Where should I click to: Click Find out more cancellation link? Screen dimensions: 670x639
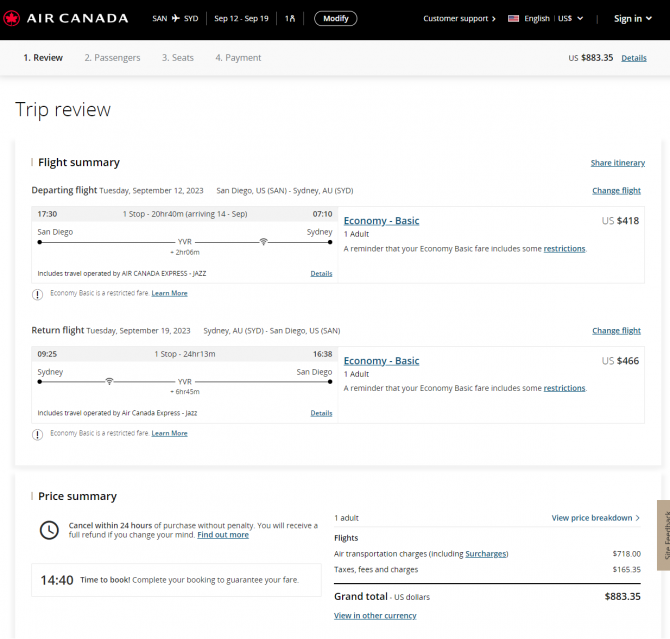click(x=223, y=535)
